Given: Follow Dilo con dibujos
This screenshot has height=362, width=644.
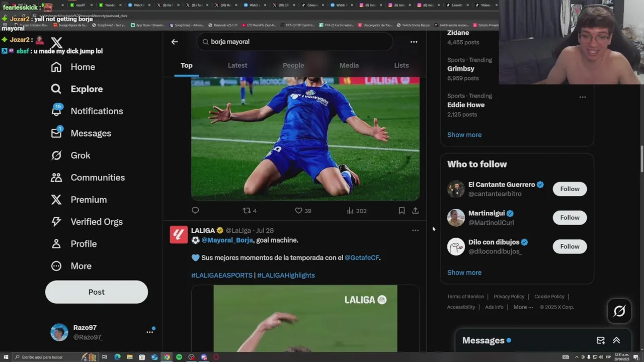Looking at the screenshot, I should pyautogui.click(x=570, y=246).
